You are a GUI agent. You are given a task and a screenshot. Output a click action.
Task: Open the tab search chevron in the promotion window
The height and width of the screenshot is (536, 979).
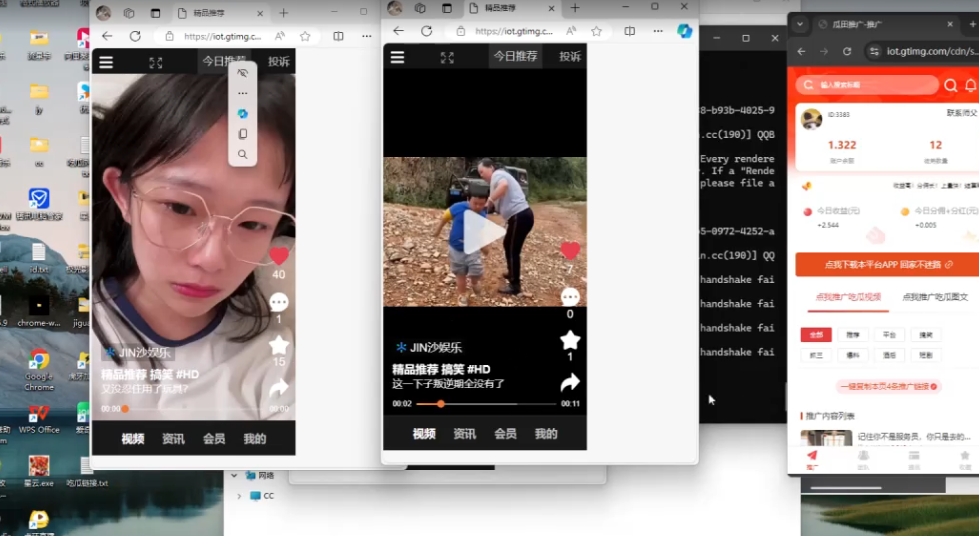point(800,24)
